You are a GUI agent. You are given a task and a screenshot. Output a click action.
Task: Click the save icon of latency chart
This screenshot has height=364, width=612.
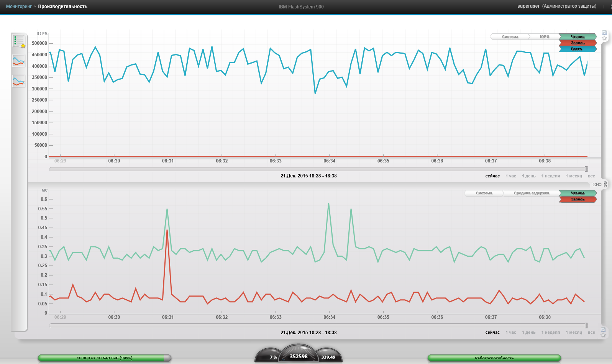603,330
